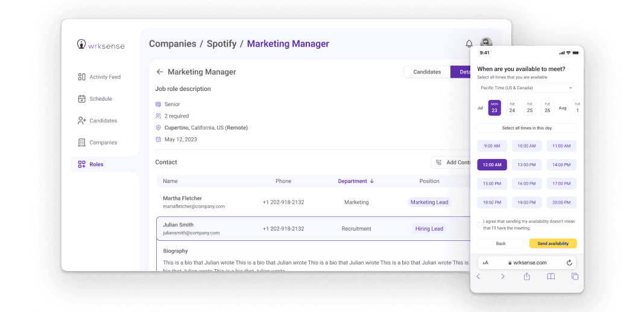Click the Department sort arrow
The width and height of the screenshot is (644, 312).
point(372,181)
